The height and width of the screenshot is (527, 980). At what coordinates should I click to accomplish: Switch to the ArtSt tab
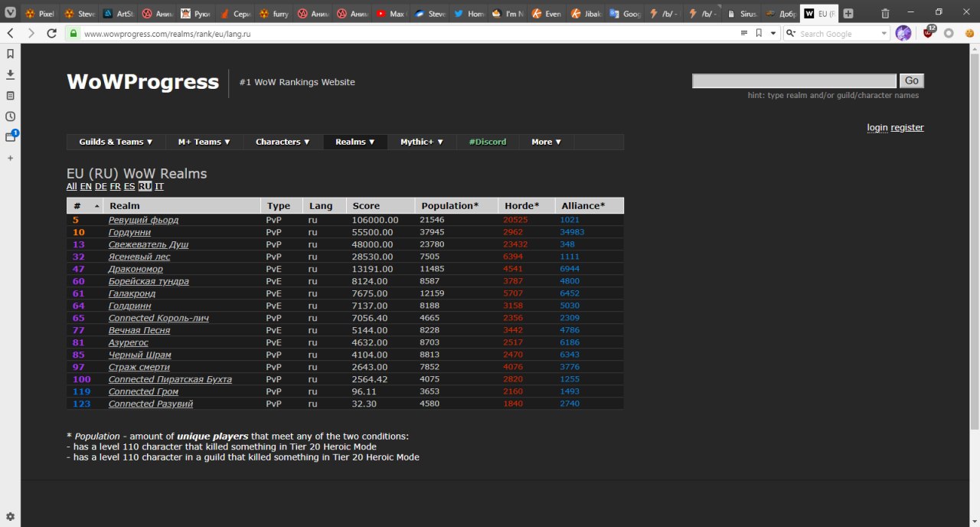(x=117, y=13)
